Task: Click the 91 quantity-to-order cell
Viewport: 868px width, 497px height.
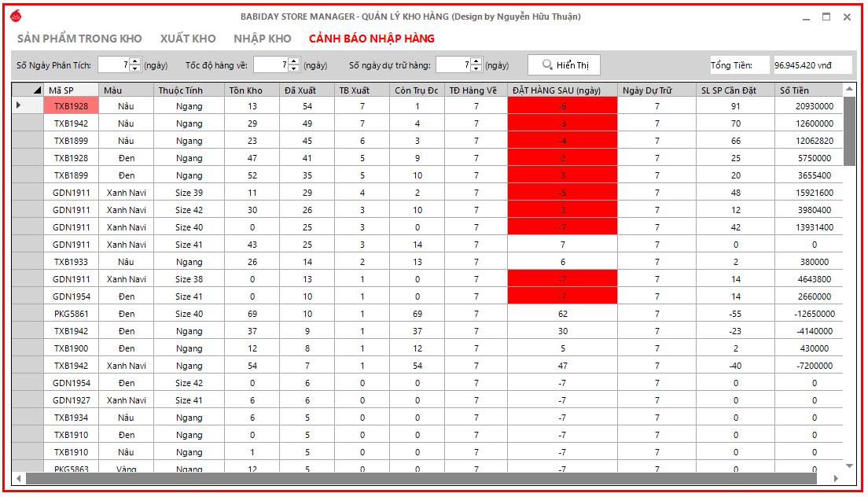Action: pos(735,105)
